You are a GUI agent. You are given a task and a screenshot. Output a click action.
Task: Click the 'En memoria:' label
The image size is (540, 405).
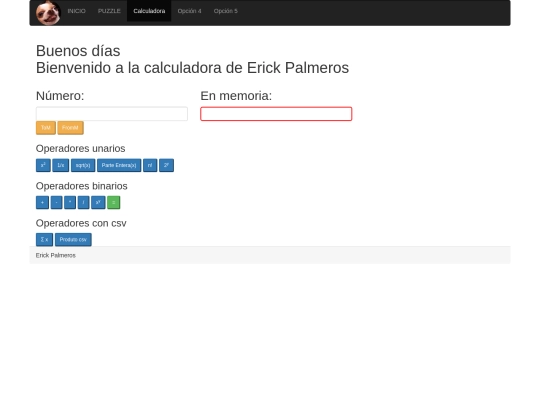(236, 96)
